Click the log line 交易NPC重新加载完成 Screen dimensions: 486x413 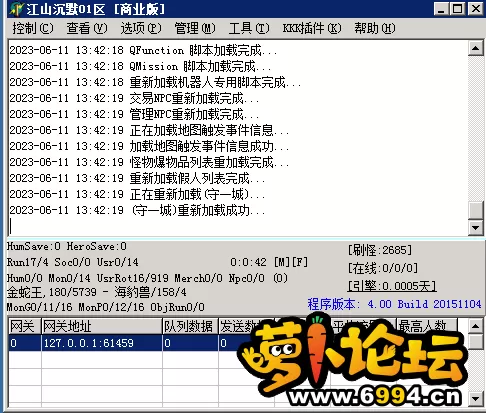[134, 98]
